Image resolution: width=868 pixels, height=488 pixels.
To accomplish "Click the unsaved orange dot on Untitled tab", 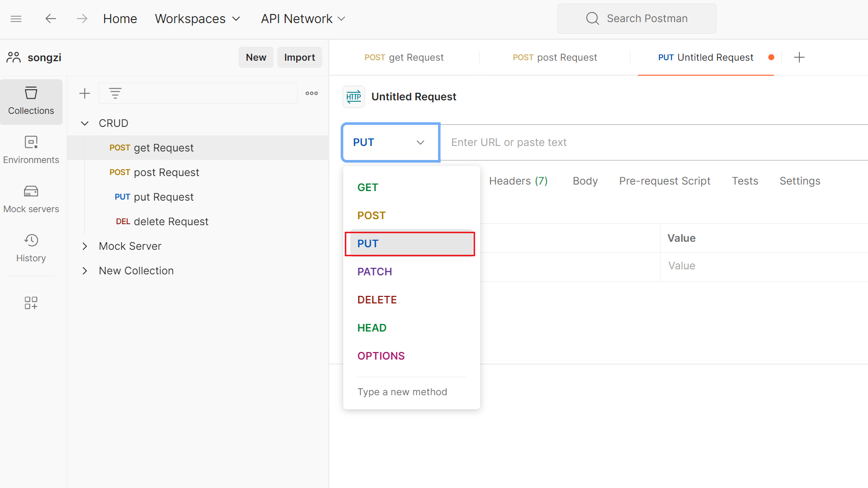I will [771, 57].
